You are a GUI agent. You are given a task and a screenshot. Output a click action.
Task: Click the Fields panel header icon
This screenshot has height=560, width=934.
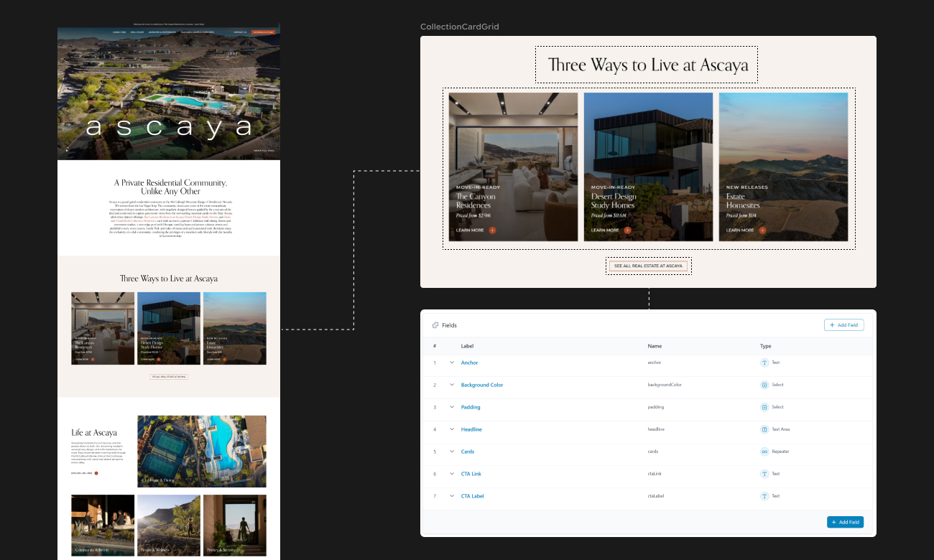pos(435,325)
